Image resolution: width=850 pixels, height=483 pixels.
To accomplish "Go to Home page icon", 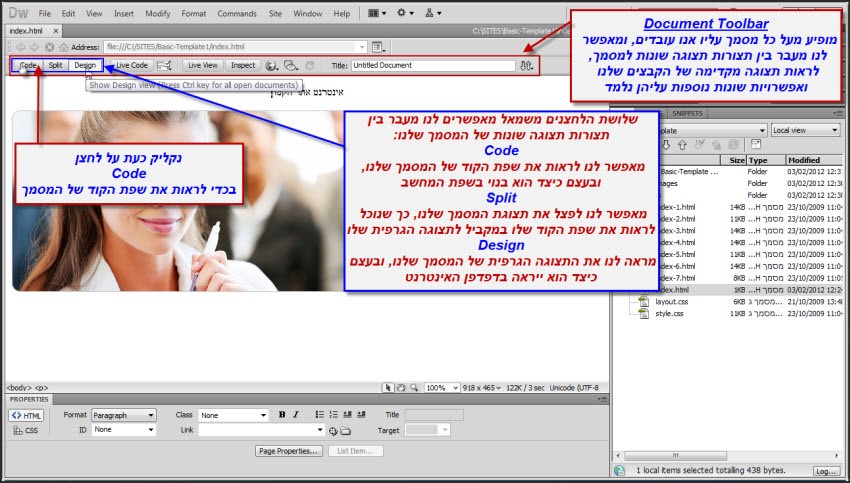I will point(63,47).
